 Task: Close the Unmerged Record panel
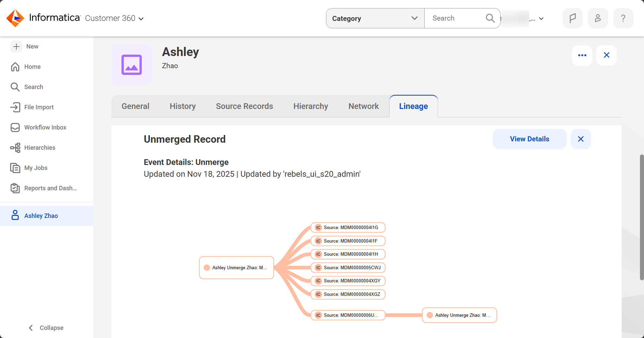[x=581, y=139]
